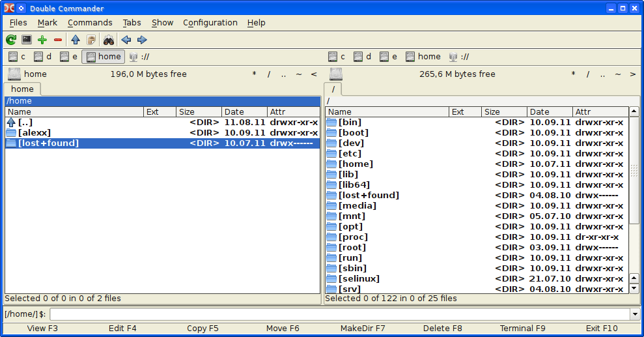644x337 pixels.
Task: Click MakeDir F7 button
Action: coord(363,329)
